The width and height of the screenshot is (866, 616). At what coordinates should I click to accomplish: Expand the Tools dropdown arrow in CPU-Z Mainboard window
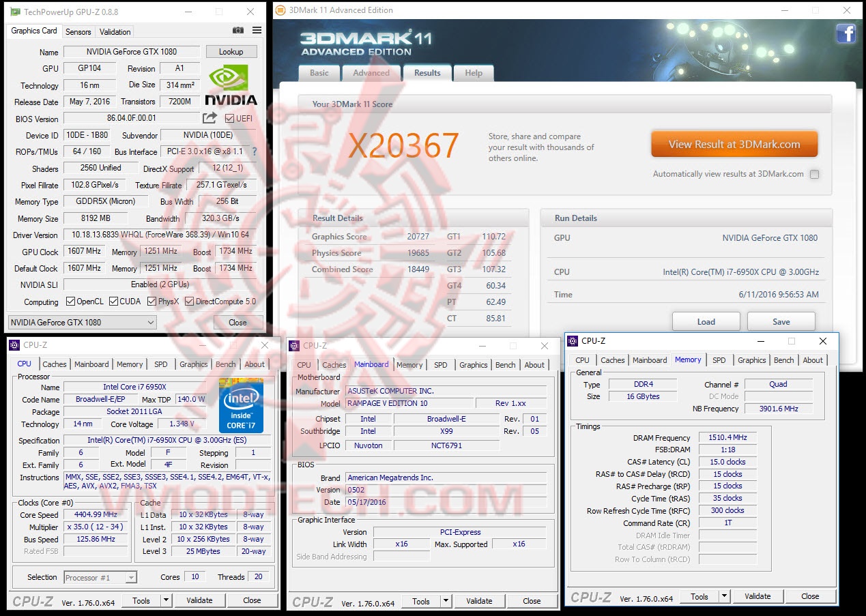446,601
